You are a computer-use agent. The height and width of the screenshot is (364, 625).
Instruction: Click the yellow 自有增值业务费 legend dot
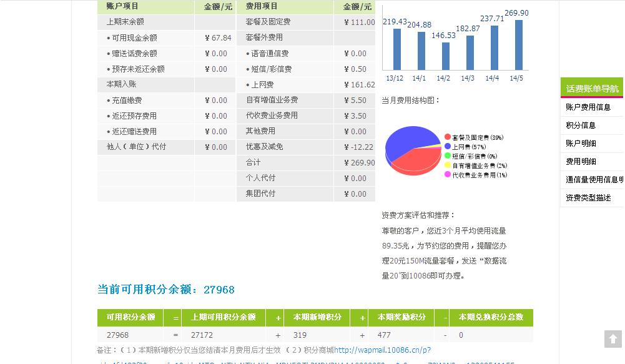(448, 165)
